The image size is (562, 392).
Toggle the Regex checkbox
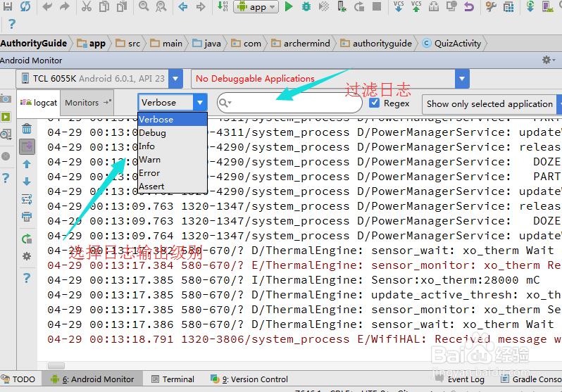[x=374, y=103]
